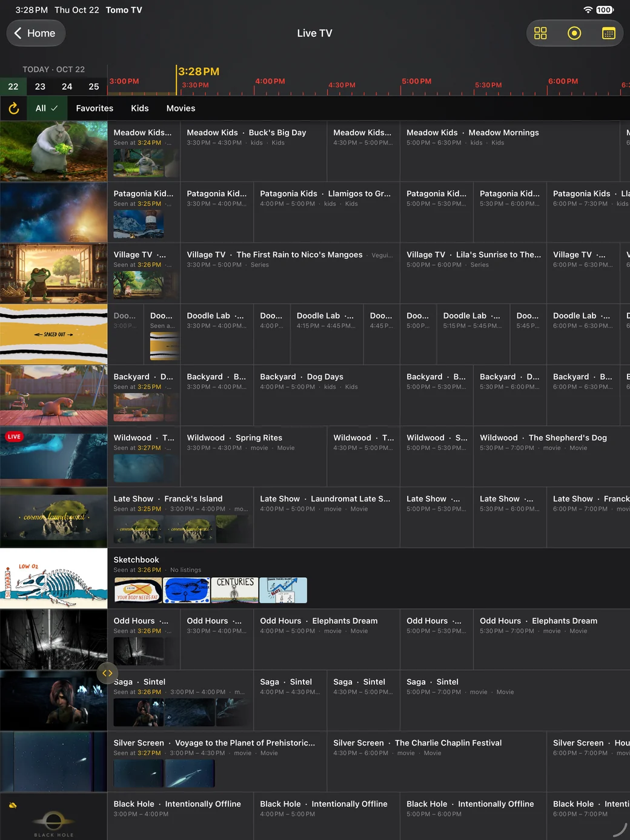Open the calendar guide icon

click(x=609, y=33)
